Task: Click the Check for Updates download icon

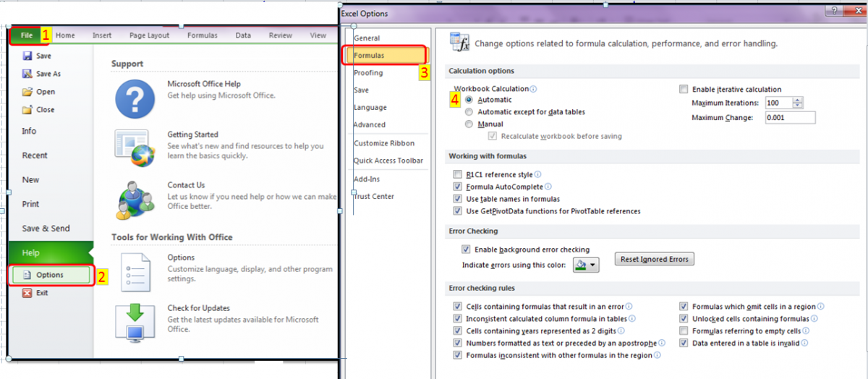Action: [135, 323]
